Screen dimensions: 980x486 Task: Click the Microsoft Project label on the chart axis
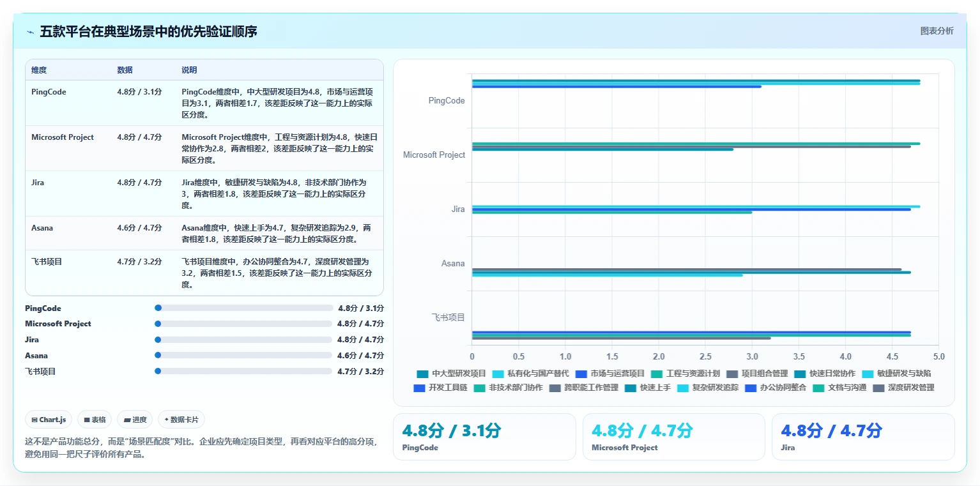pos(434,155)
